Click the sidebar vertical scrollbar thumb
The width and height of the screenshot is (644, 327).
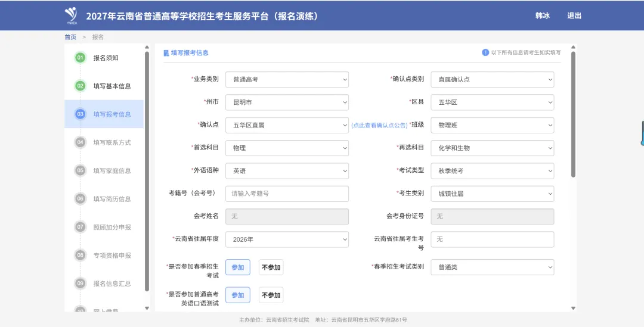147,172
